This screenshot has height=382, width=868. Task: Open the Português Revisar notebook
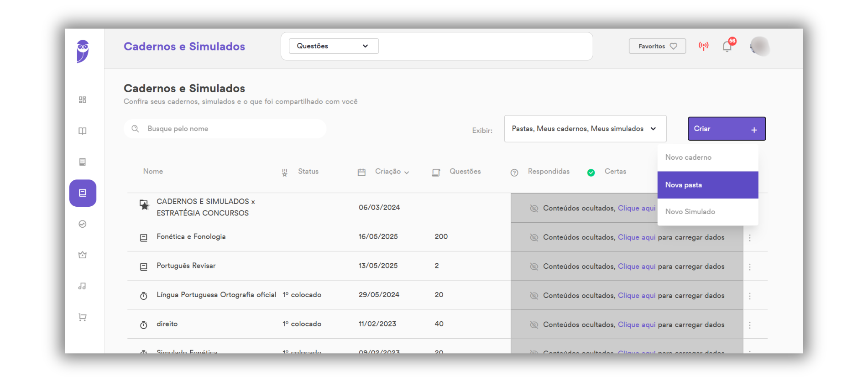(x=186, y=266)
